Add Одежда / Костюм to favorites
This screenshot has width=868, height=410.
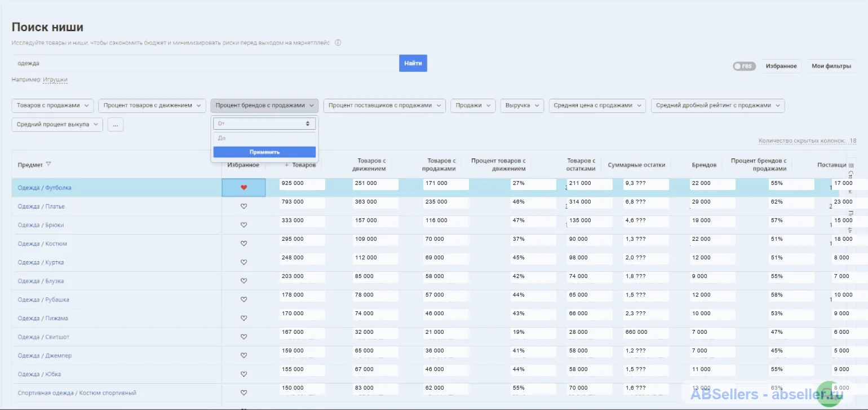point(243,244)
